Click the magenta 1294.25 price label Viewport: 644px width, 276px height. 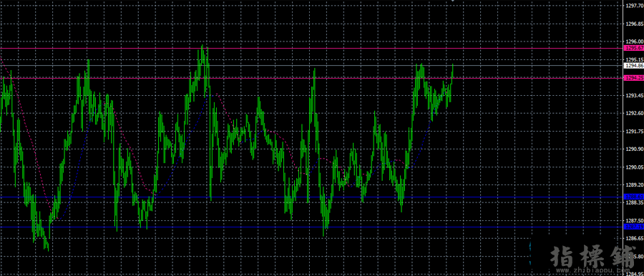click(634, 78)
